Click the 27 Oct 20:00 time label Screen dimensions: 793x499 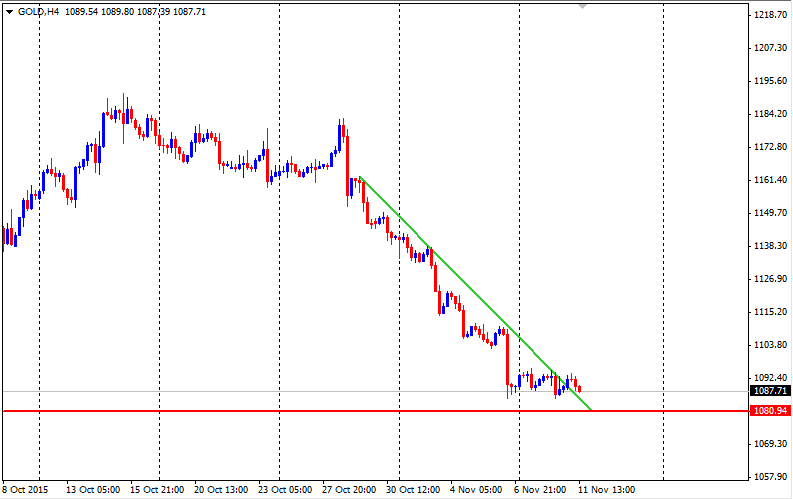click(x=349, y=489)
